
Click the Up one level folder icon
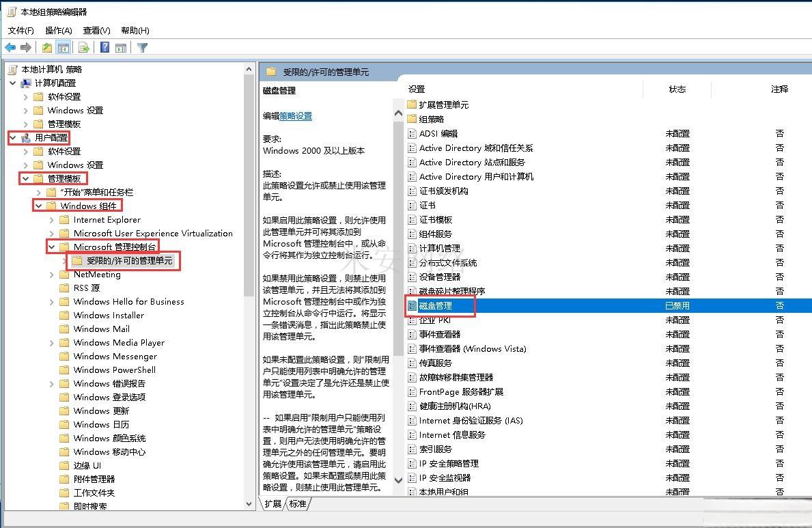47,48
